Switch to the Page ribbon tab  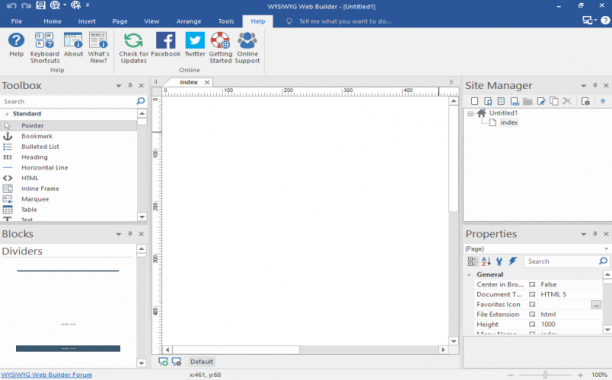coord(120,21)
